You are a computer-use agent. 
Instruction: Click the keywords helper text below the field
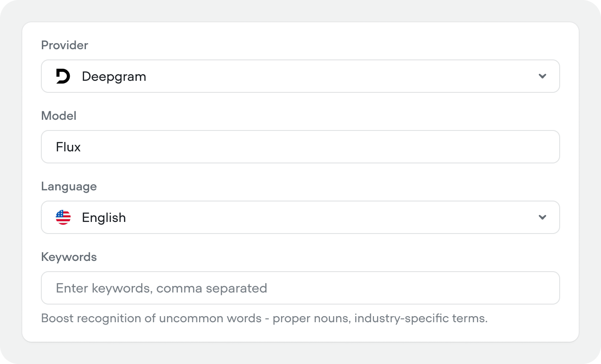[263, 318]
